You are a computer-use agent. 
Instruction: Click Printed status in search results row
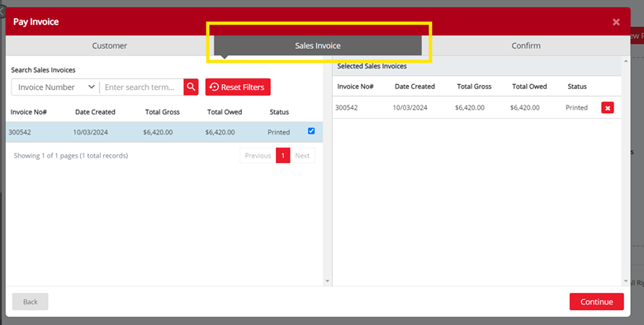279,132
